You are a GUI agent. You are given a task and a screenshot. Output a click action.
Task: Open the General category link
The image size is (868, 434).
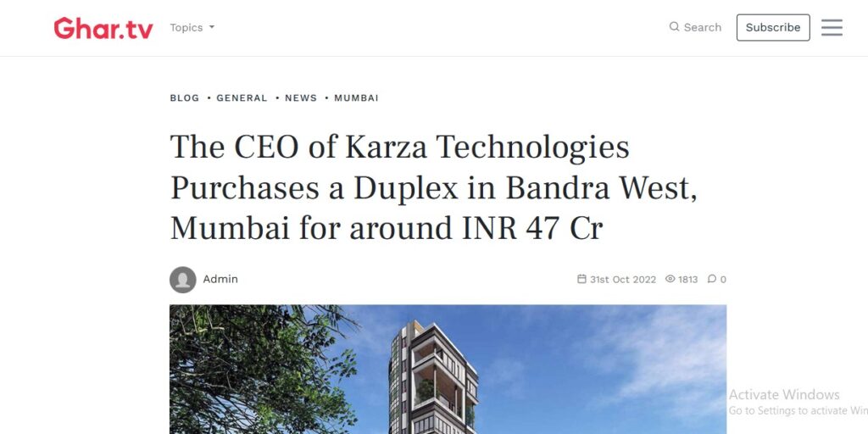coord(242,98)
